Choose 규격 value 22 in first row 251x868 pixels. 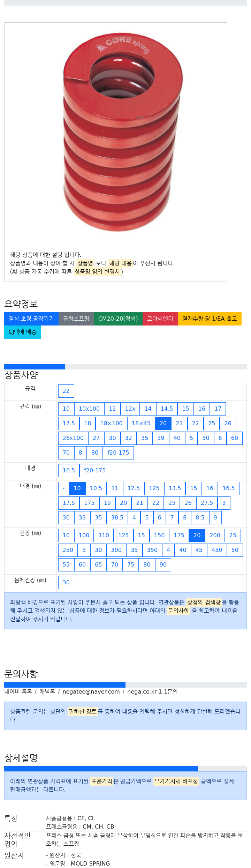tap(66, 391)
